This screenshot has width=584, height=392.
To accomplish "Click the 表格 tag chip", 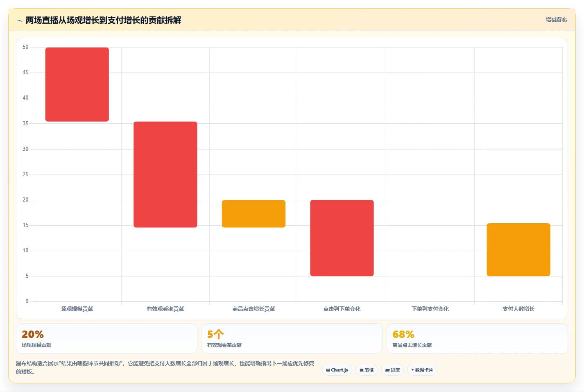I will coord(367,370).
